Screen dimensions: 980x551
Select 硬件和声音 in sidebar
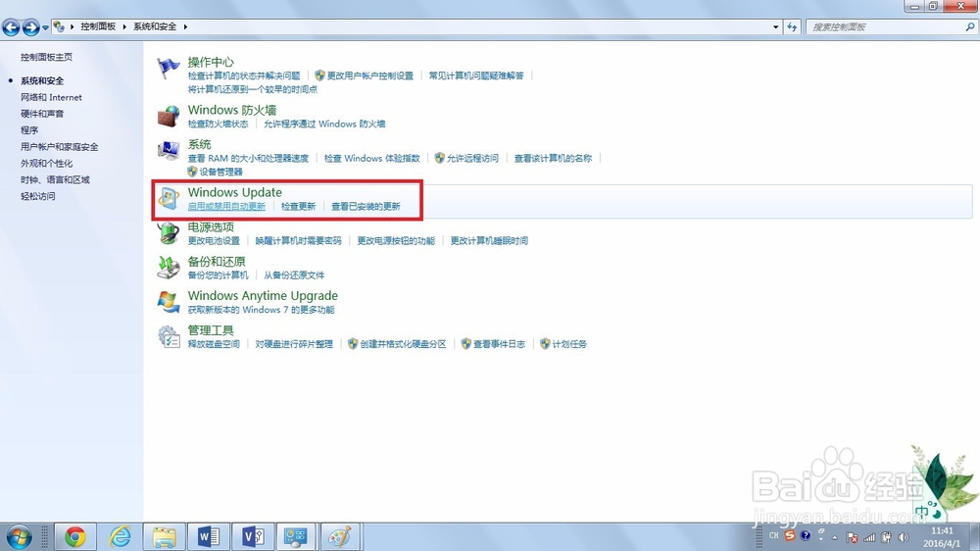pos(42,114)
